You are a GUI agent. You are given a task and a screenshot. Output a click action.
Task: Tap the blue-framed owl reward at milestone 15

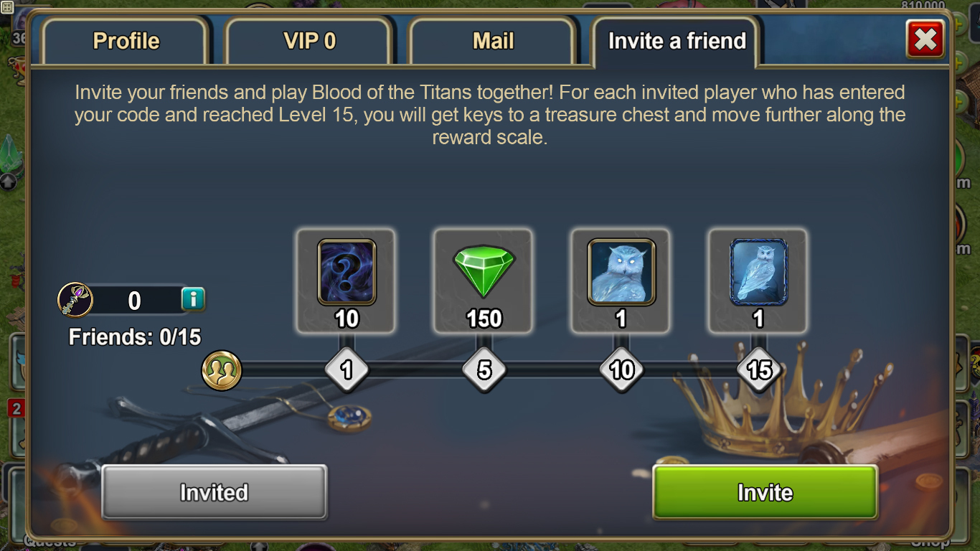[x=758, y=273]
